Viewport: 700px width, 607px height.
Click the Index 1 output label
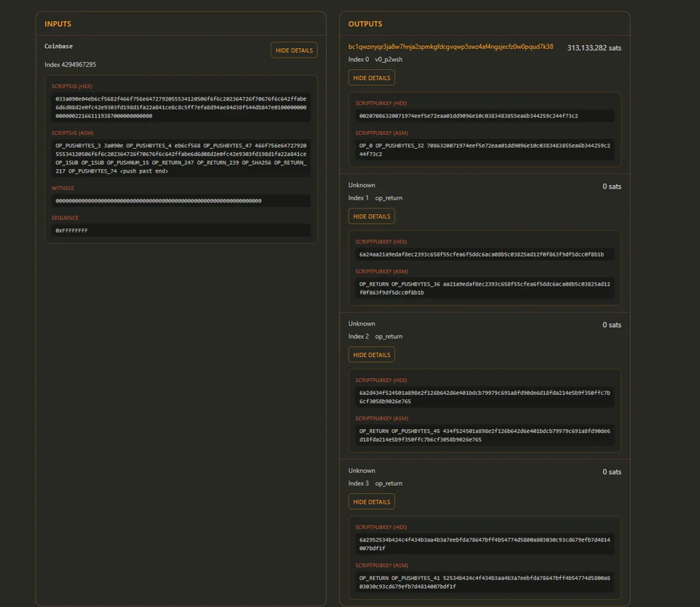(x=359, y=198)
